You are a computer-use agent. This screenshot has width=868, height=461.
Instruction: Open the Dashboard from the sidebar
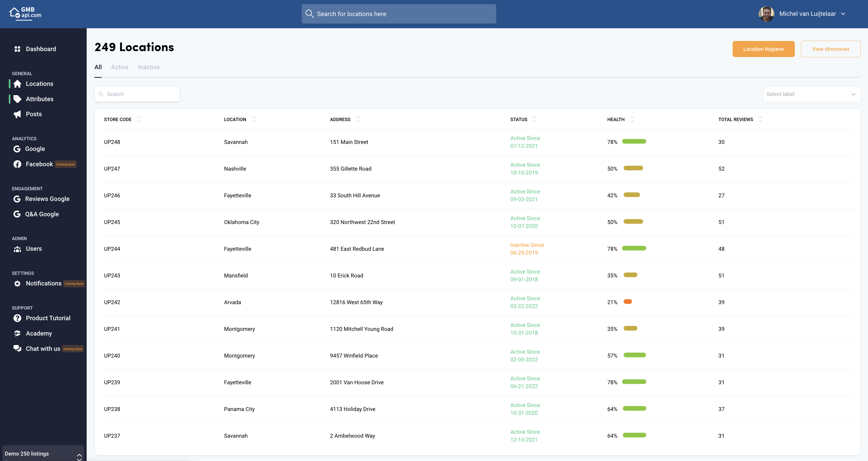click(x=18, y=49)
